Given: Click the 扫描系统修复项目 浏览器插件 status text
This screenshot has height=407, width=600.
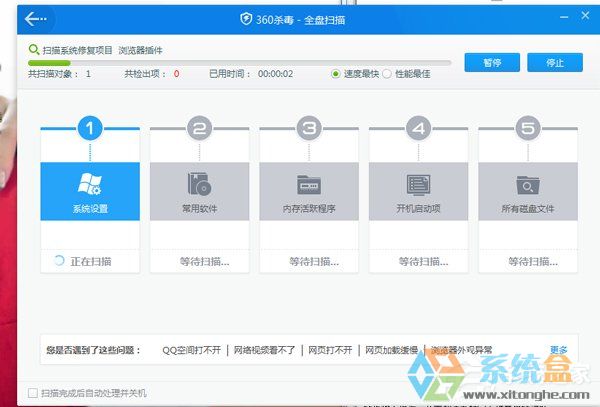Looking at the screenshot, I should (102, 50).
